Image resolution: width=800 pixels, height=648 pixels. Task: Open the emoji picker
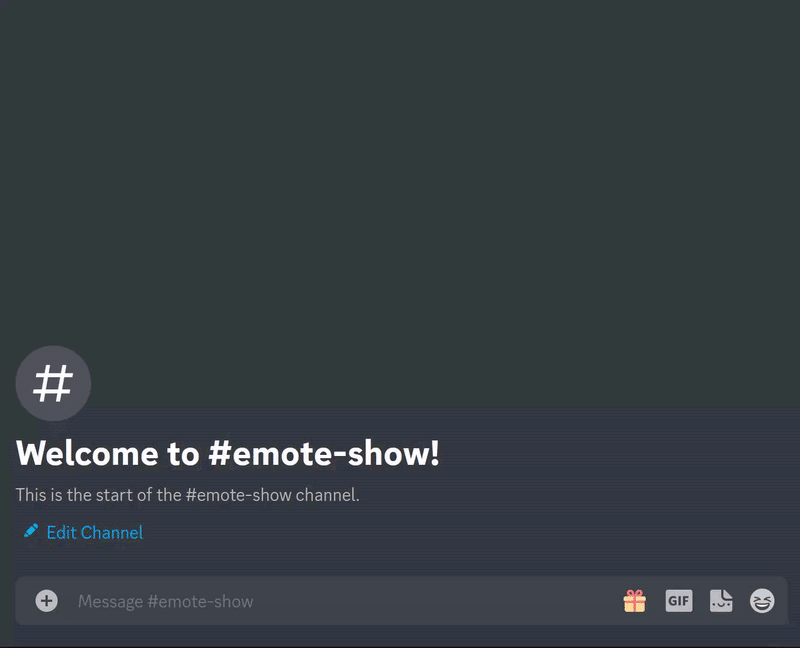tap(762, 601)
